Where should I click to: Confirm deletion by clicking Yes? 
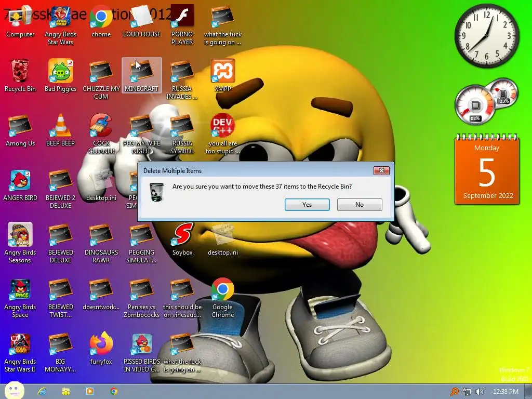point(307,205)
